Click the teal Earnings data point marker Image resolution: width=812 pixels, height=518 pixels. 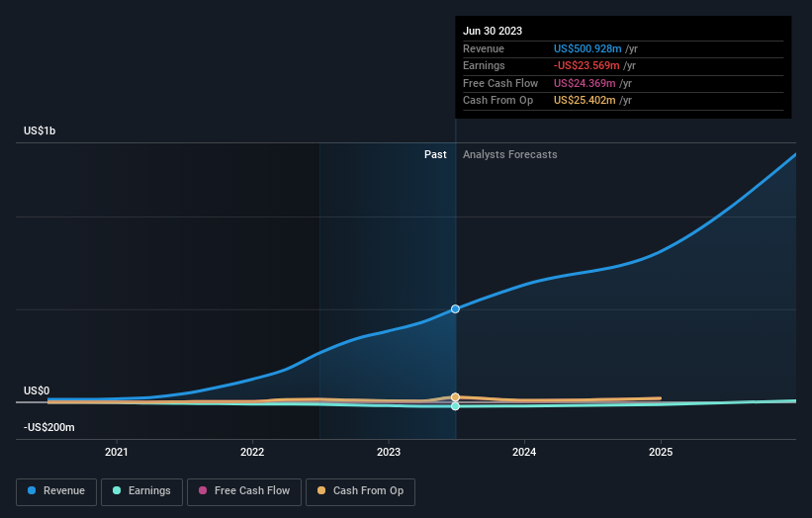[455, 406]
